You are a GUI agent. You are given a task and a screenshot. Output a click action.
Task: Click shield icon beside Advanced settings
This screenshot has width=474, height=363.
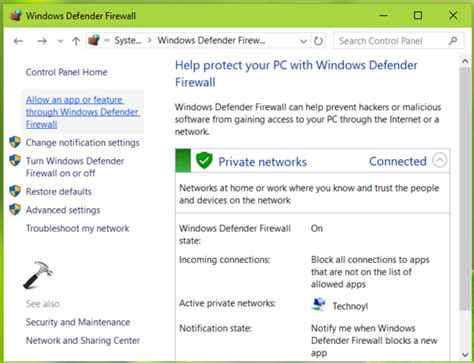tap(15, 209)
